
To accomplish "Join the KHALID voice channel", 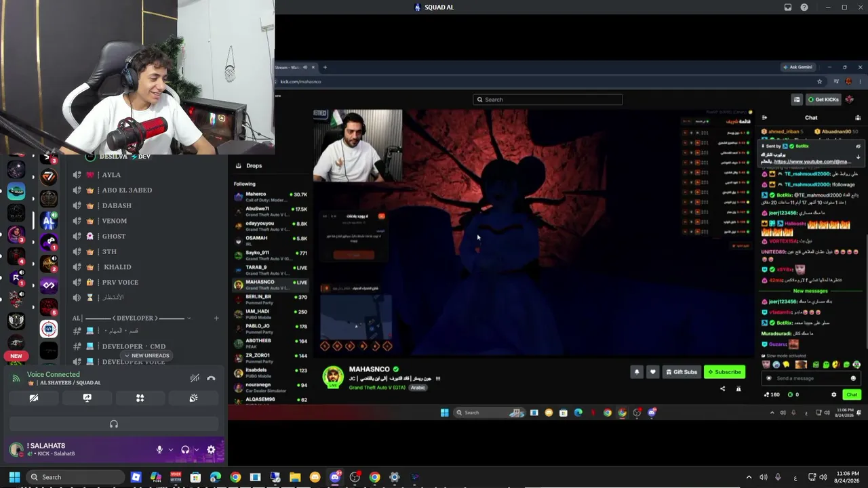I will click(146, 267).
